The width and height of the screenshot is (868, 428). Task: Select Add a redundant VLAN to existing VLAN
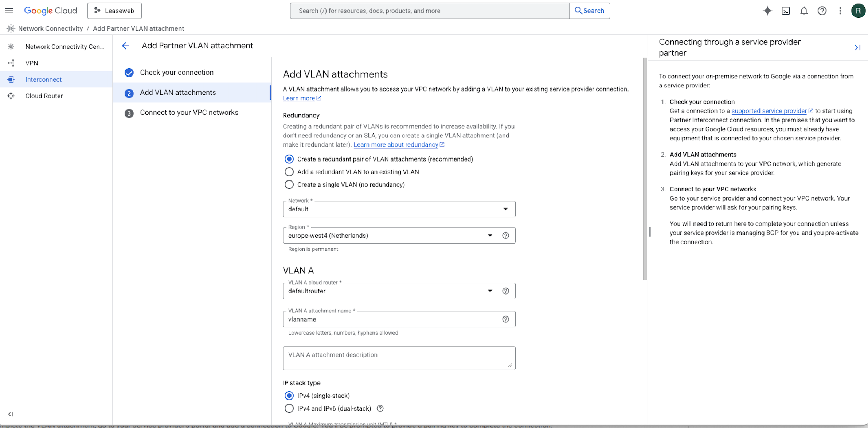click(x=289, y=172)
